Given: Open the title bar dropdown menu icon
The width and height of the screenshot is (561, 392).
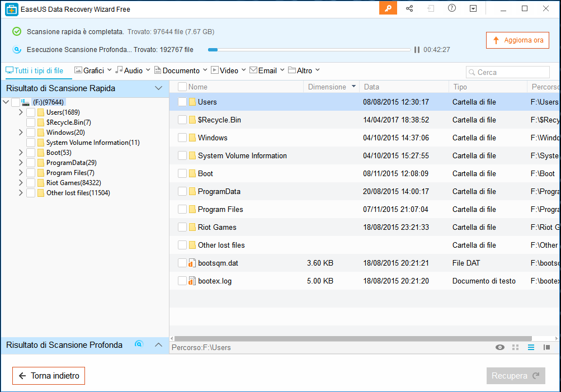Looking at the screenshot, I should (x=473, y=8).
